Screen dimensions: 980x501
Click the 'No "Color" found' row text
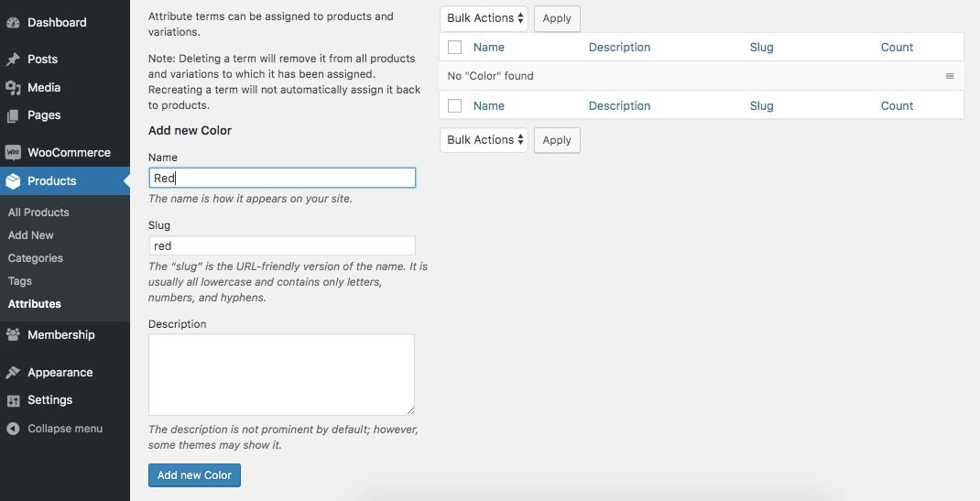[x=491, y=76]
